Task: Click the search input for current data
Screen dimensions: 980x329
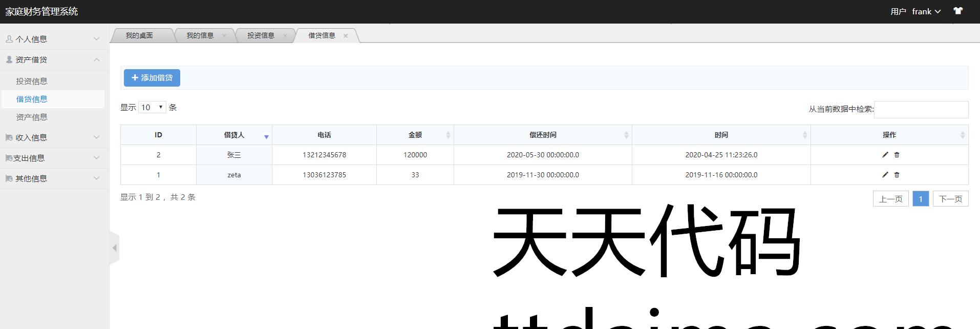Action: (x=921, y=109)
